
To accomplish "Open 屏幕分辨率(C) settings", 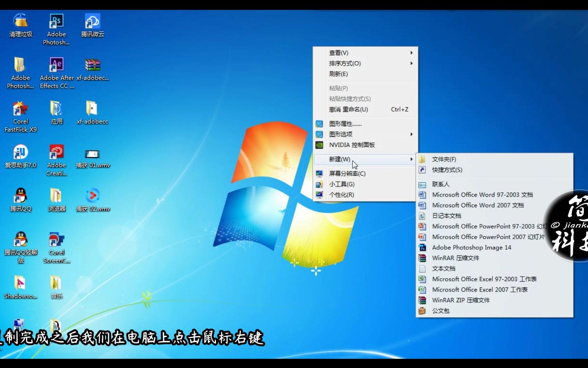I will [x=365, y=174].
